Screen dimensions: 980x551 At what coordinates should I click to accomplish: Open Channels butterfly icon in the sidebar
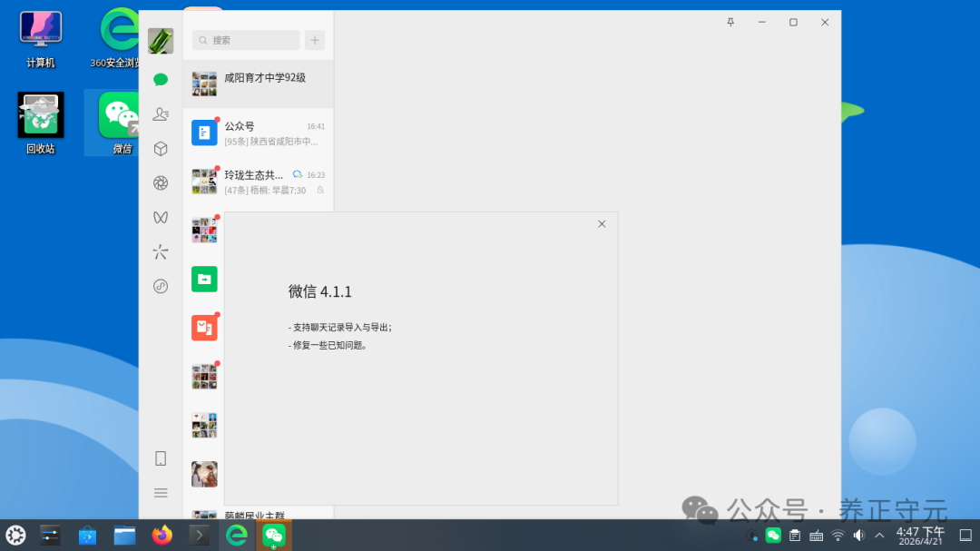tap(161, 217)
